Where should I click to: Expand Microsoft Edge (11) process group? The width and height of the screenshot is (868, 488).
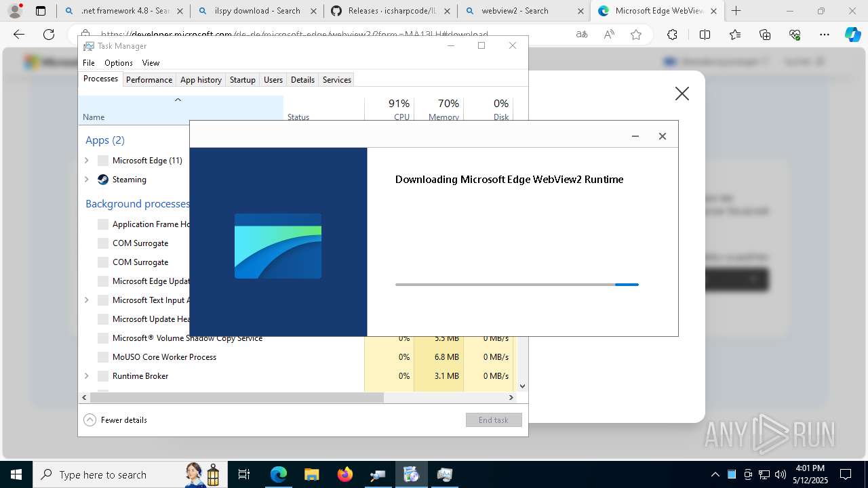(x=86, y=161)
